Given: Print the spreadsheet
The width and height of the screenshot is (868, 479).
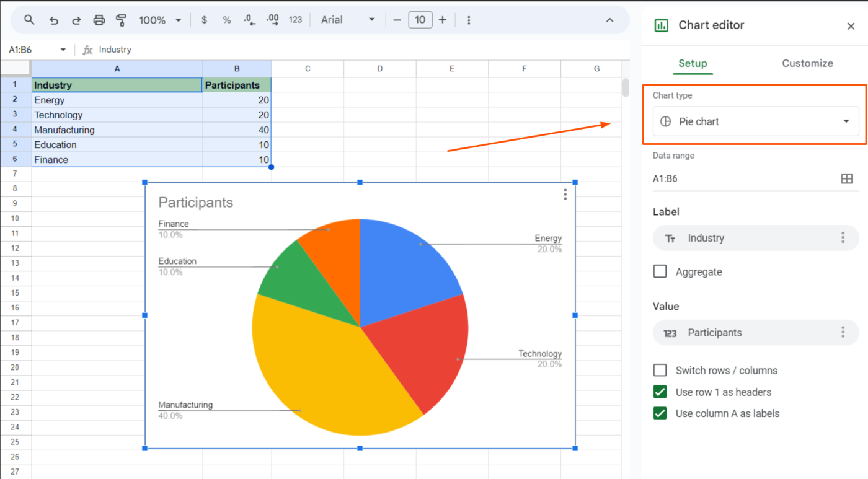Looking at the screenshot, I should [99, 20].
